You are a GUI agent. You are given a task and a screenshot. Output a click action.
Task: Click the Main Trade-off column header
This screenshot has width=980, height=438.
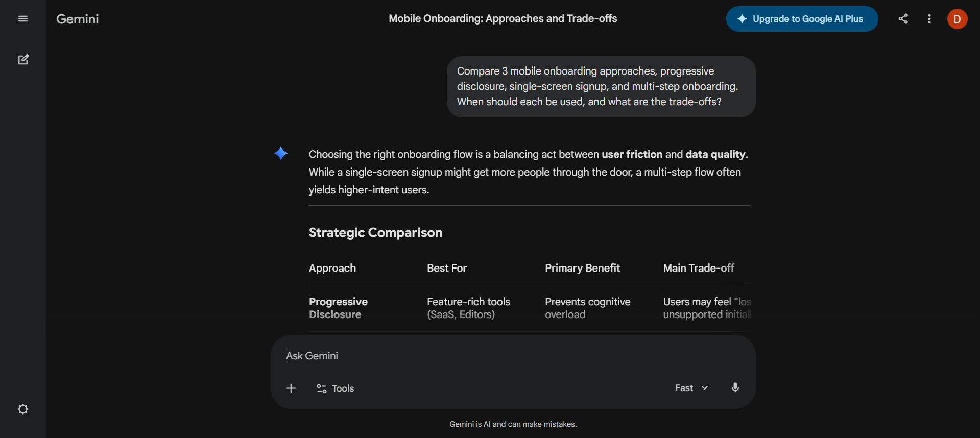coord(699,268)
